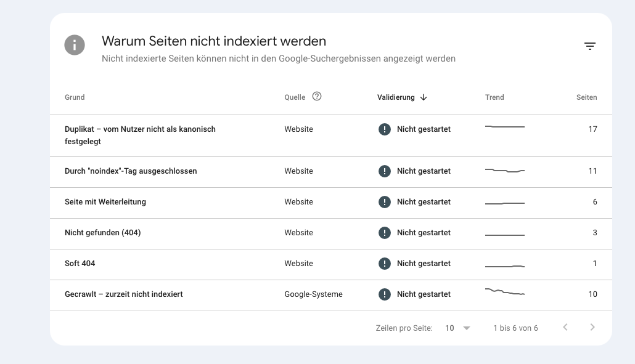Click the sort arrow beside Validierung
The height and width of the screenshot is (364, 635).
click(424, 97)
